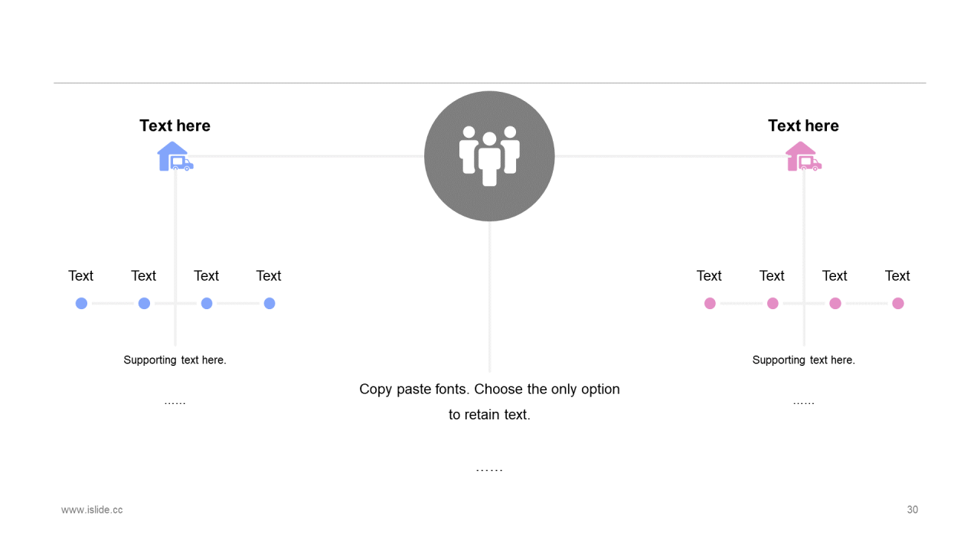This screenshot has height=551, width=980.
Task: Click the third blue dot on the left timeline
Action: 207,303
